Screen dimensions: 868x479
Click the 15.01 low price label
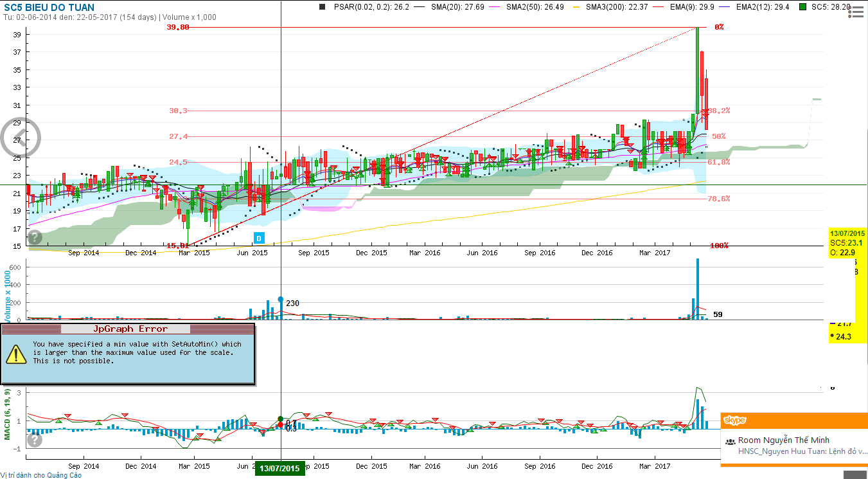pos(177,246)
